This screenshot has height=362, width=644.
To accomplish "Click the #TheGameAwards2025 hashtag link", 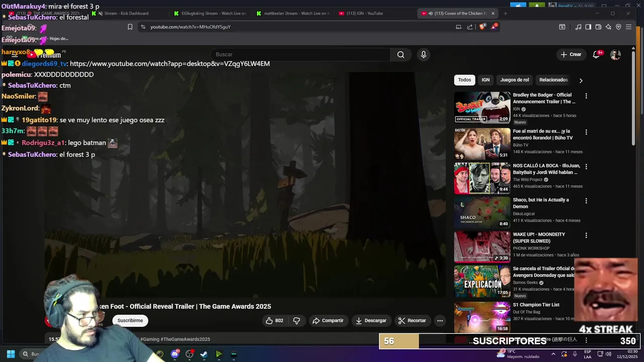I will 185,339.
